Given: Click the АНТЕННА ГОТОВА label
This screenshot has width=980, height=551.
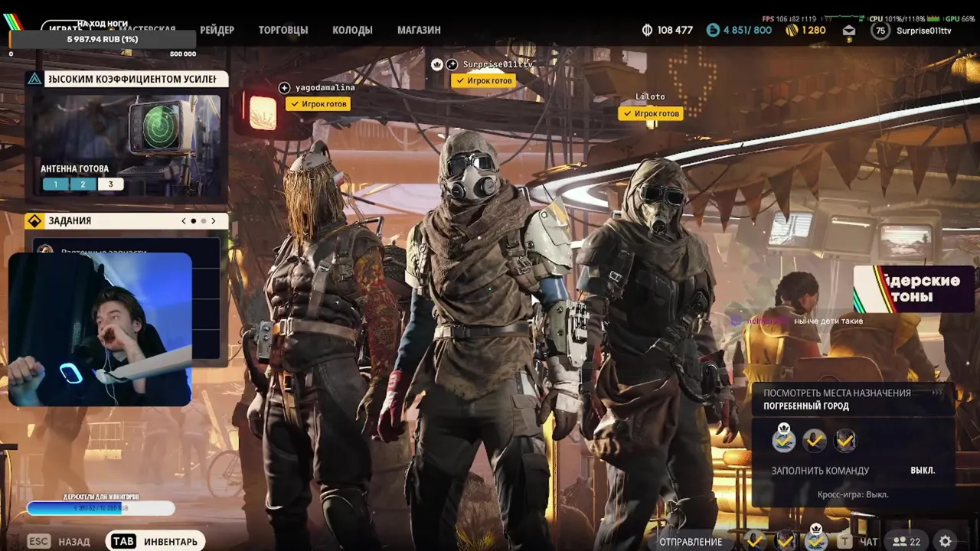Looking at the screenshot, I should [75, 169].
